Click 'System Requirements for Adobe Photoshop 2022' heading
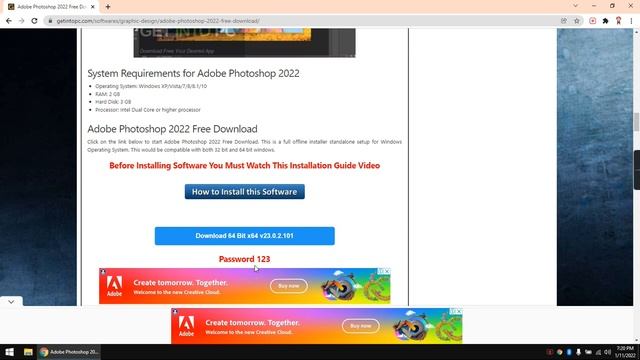This screenshot has height=360, width=640. click(x=193, y=73)
